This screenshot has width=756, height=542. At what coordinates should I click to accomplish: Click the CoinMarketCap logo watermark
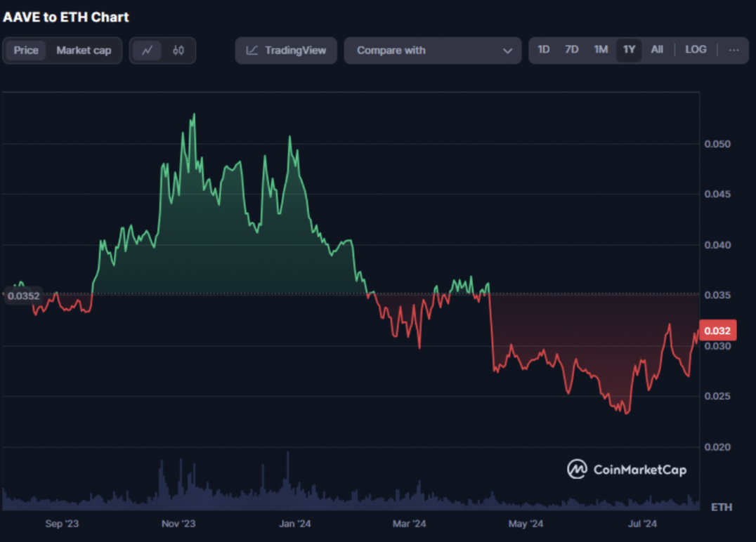coord(627,469)
